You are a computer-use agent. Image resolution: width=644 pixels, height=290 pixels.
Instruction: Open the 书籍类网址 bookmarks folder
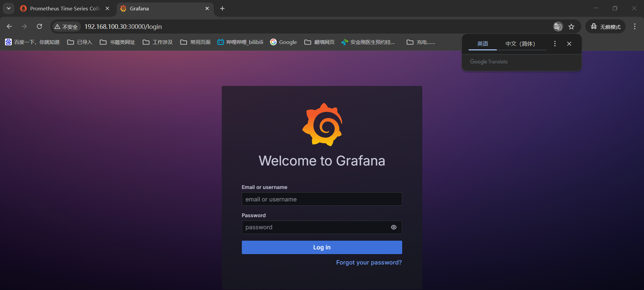(117, 42)
